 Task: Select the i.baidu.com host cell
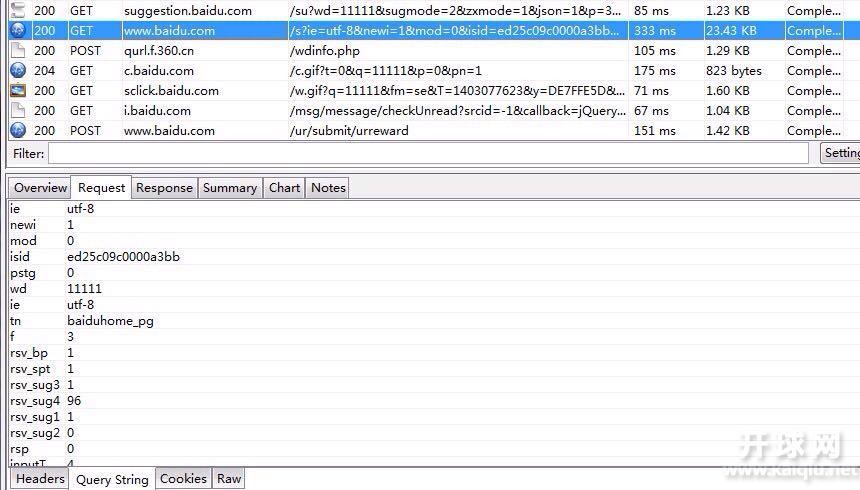click(x=157, y=111)
